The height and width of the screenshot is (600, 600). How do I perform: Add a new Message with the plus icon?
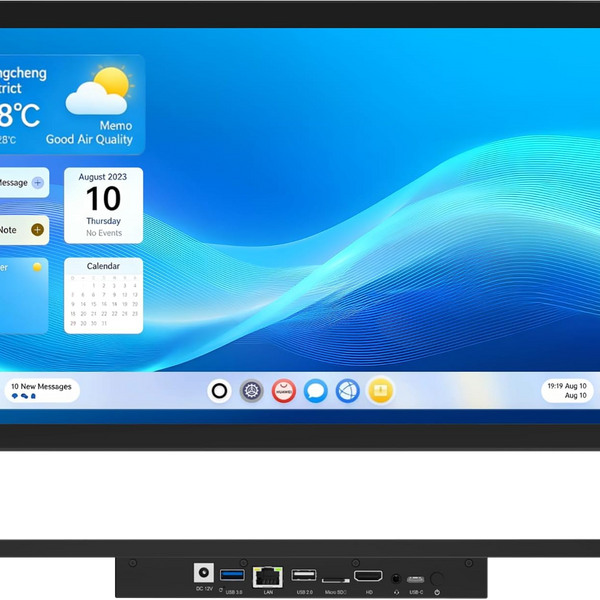(38, 183)
